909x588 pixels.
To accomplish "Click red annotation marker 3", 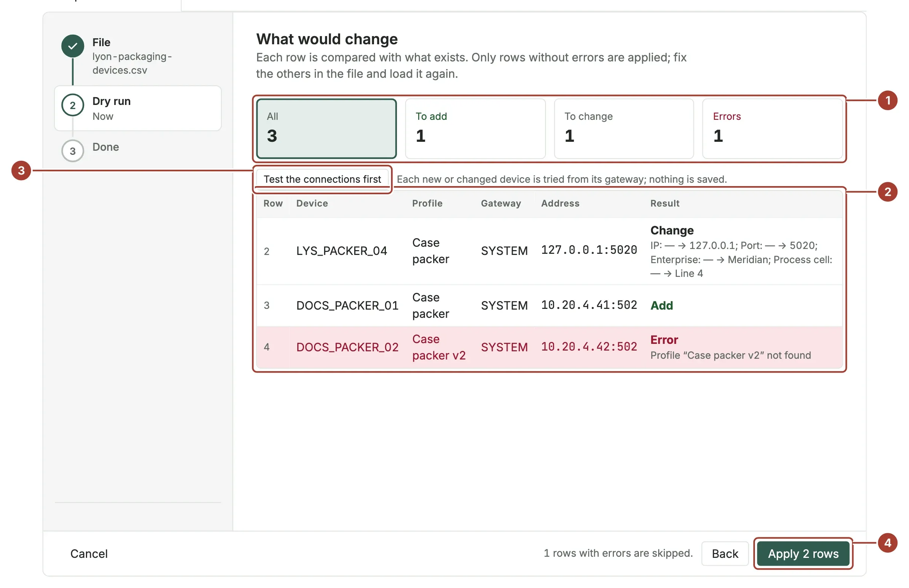I will click(x=21, y=171).
